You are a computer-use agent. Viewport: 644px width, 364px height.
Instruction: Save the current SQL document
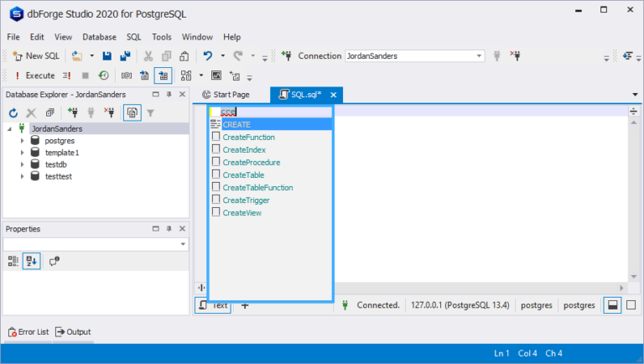click(106, 56)
